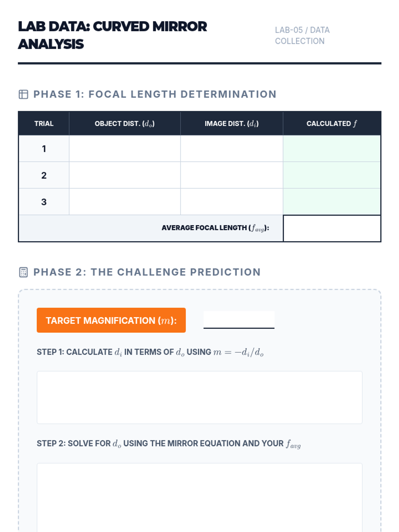Select Trial 3 object distance cell
Image resolution: width=399 pixels, height=532 pixels.
(125, 202)
